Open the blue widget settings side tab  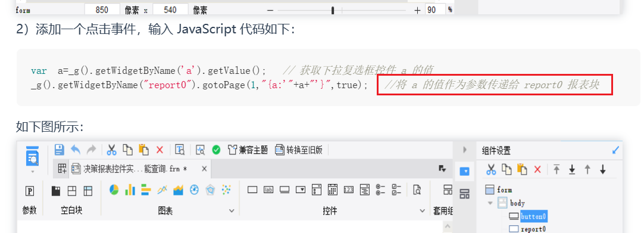pyautogui.click(x=464, y=172)
